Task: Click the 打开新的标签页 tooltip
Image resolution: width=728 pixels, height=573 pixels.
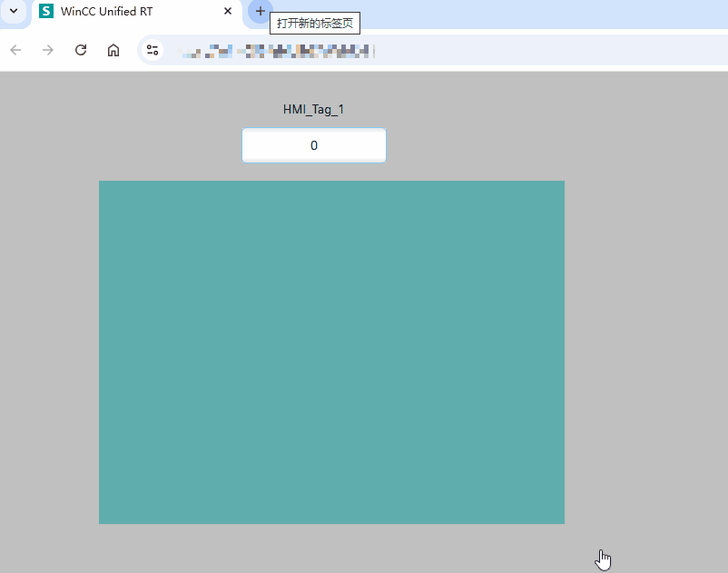Action: click(x=315, y=24)
